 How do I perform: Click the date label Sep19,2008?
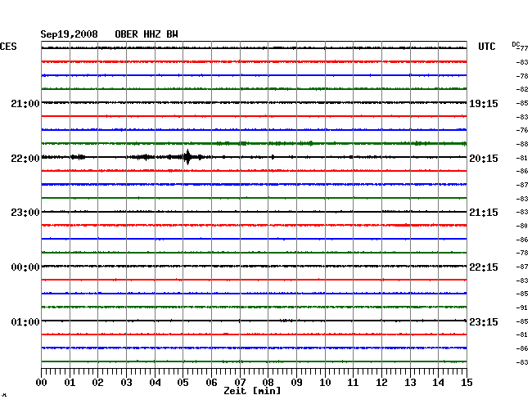coord(69,34)
